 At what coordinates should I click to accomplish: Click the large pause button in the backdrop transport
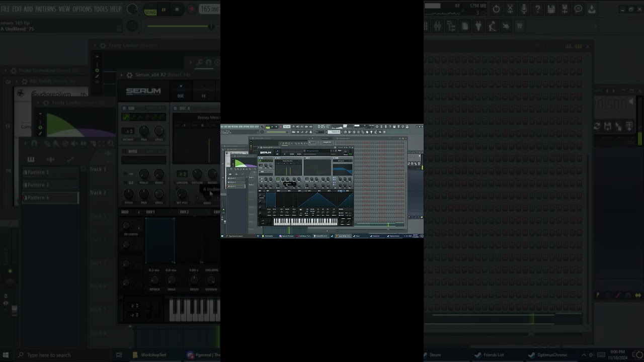[164, 10]
